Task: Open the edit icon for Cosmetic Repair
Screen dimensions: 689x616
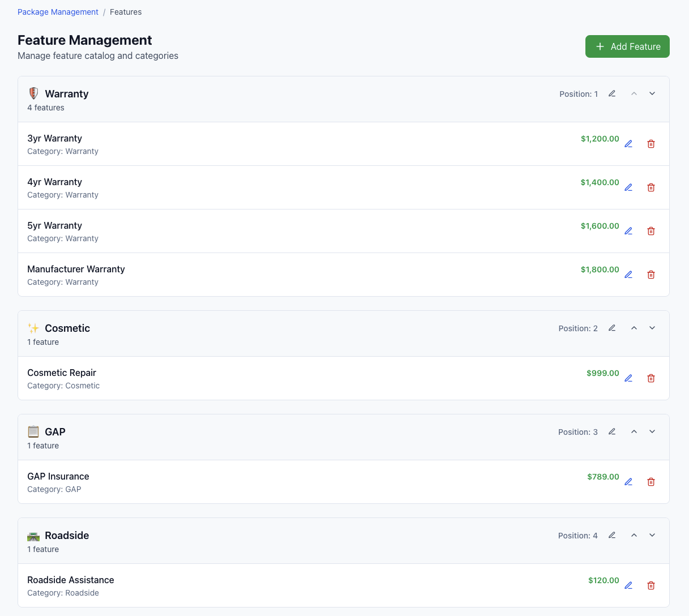Action: pos(628,378)
